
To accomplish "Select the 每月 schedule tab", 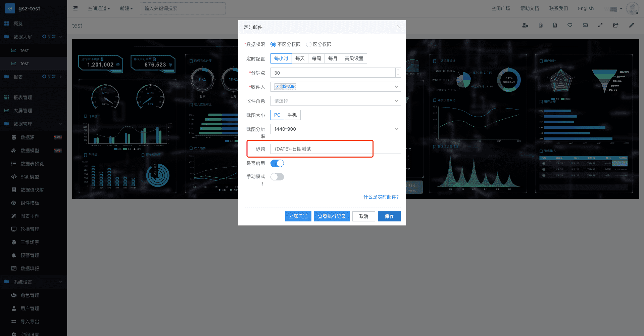I will 333,58.
